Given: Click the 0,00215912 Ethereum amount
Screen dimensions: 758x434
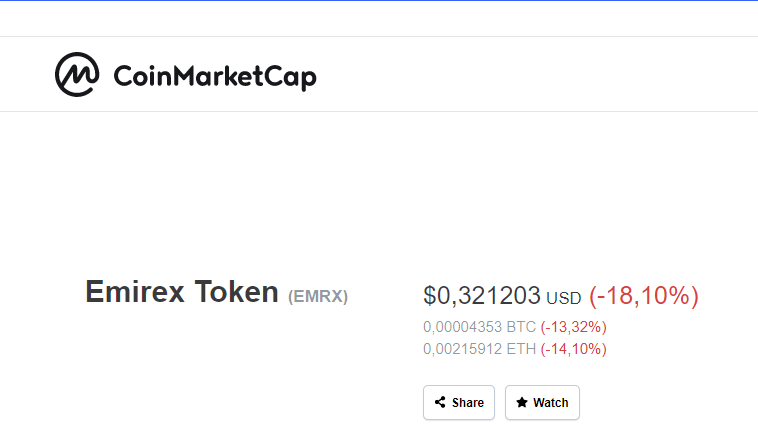Looking at the screenshot, I should [464, 349].
